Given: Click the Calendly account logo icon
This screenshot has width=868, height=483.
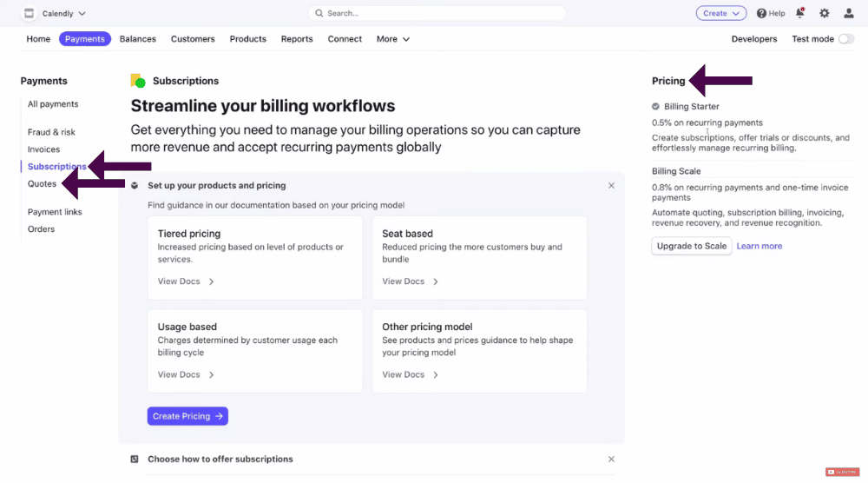Looking at the screenshot, I should pyautogui.click(x=29, y=13).
